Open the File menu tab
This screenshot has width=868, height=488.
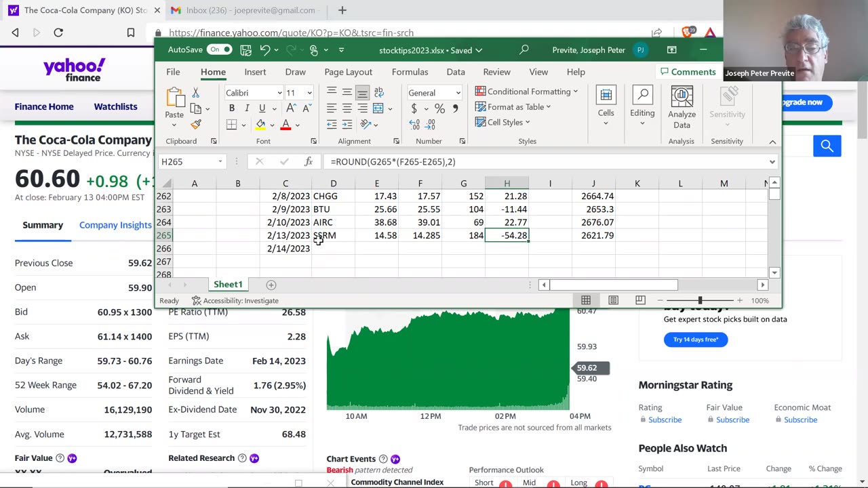point(173,72)
